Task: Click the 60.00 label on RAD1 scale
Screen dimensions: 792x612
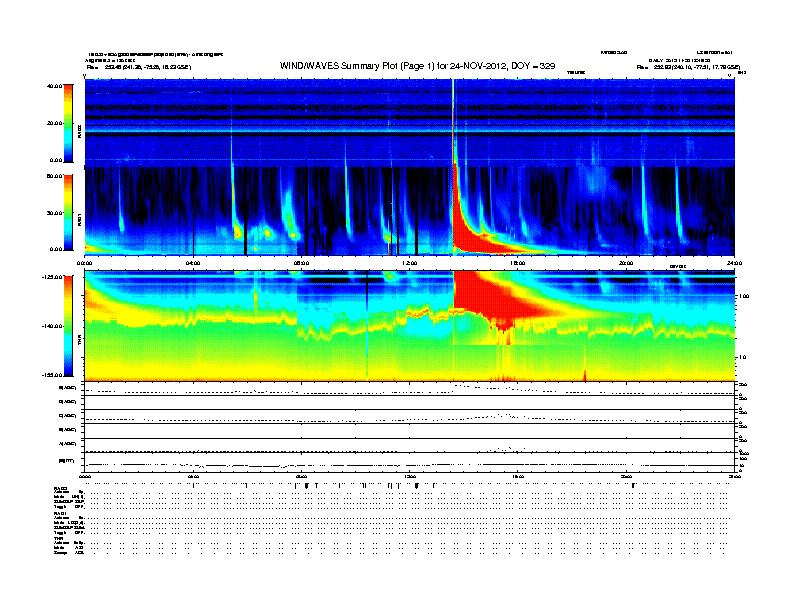Action: pyautogui.click(x=54, y=176)
